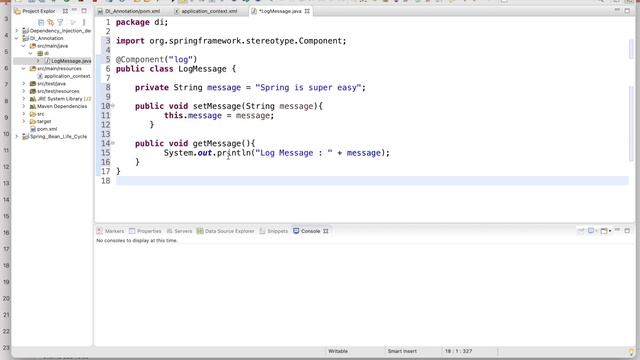
Task: Click Display Selected Console icon
Action: (591, 231)
